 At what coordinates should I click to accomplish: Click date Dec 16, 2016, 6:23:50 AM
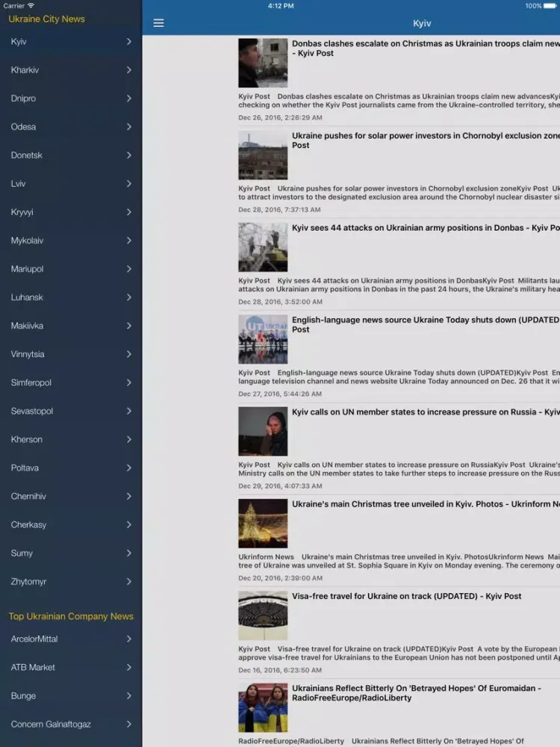tap(280, 670)
